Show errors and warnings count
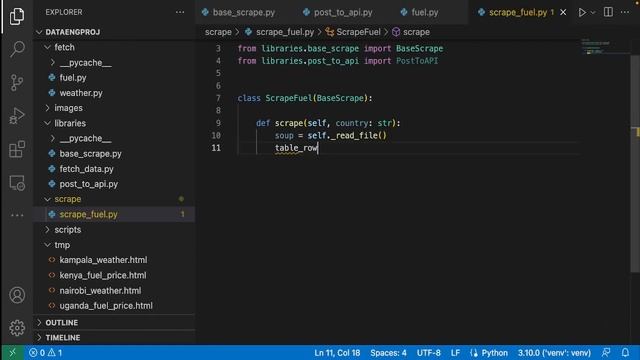The height and width of the screenshot is (360, 640). tap(45, 353)
